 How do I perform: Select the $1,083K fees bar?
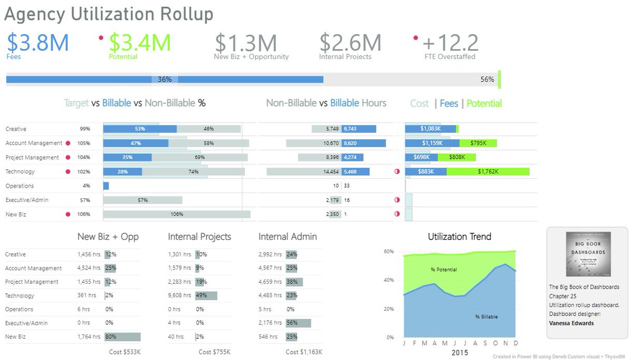430,129
